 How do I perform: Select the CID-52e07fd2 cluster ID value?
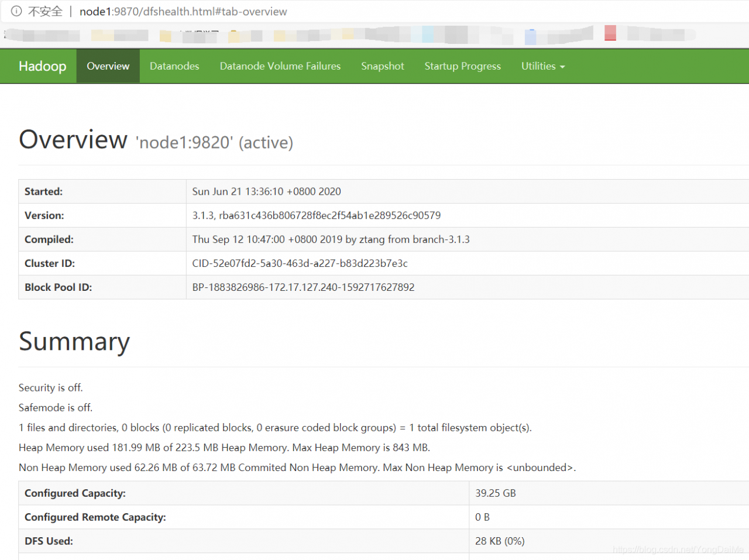(x=300, y=263)
